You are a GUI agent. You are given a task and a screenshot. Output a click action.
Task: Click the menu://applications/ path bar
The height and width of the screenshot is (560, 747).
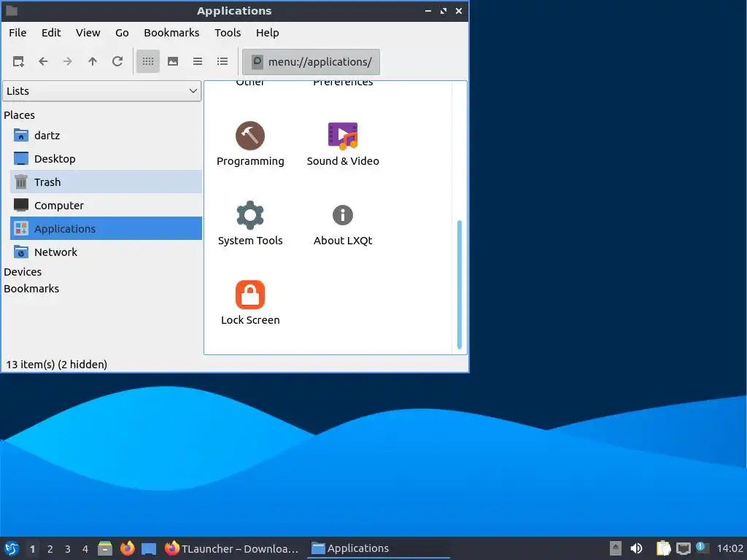pos(311,62)
